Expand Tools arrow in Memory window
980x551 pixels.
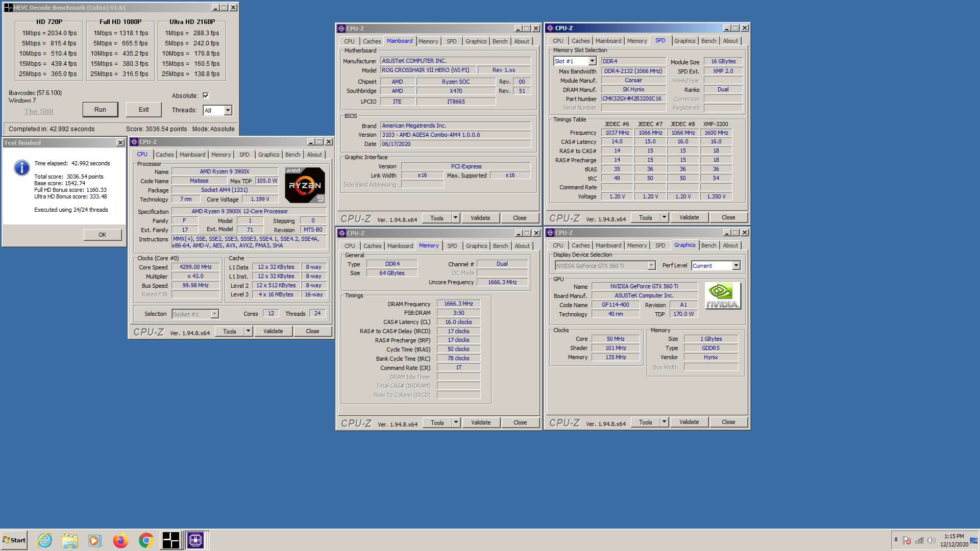456,422
